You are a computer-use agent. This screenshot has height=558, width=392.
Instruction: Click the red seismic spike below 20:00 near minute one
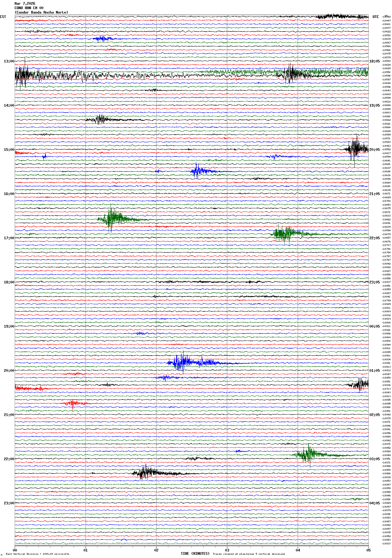pyautogui.click(x=73, y=403)
